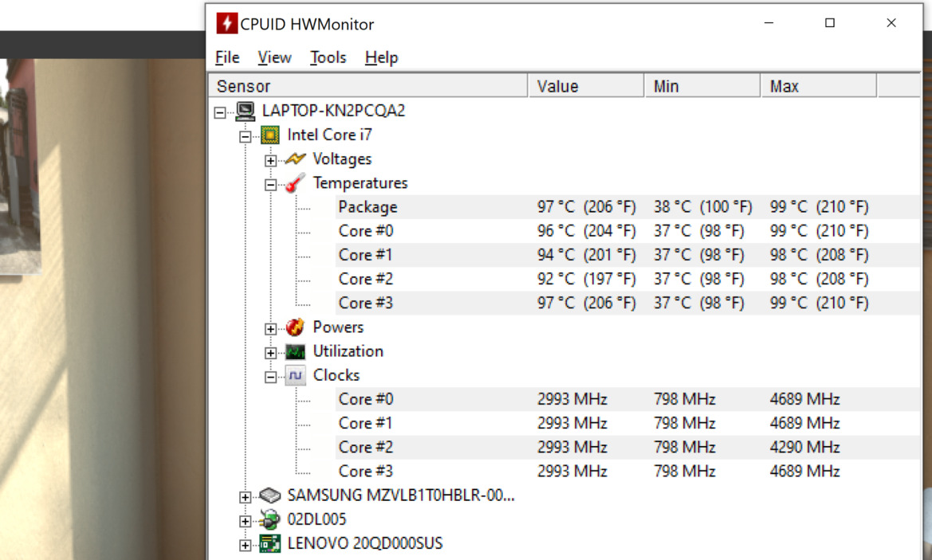The height and width of the screenshot is (560, 932).
Task: Click the Clocks square-wave icon
Action: coord(295,375)
